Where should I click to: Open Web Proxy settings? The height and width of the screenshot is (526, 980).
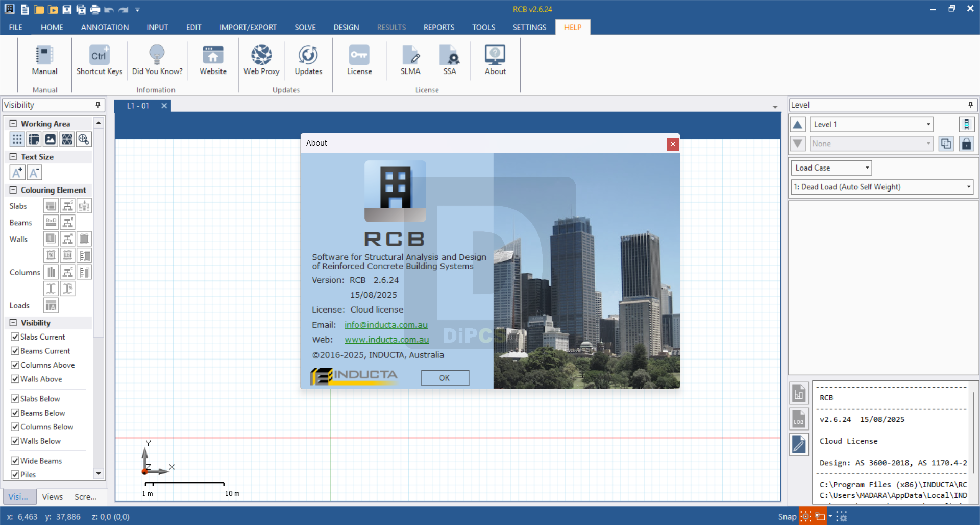point(261,60)
